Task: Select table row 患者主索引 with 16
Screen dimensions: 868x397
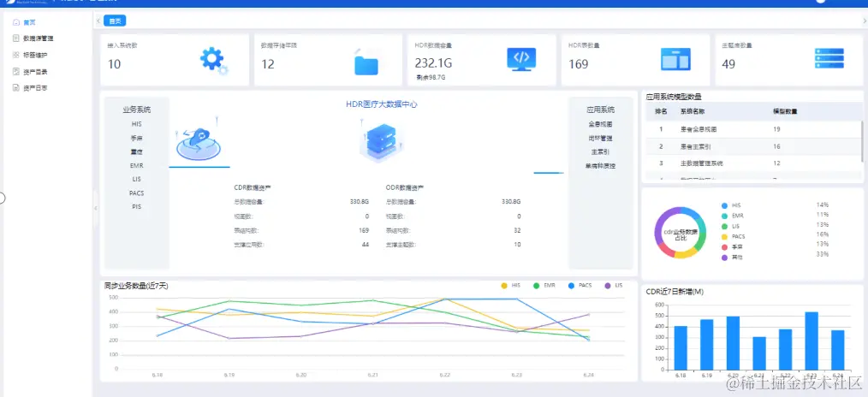Action: tap(752, 146)
